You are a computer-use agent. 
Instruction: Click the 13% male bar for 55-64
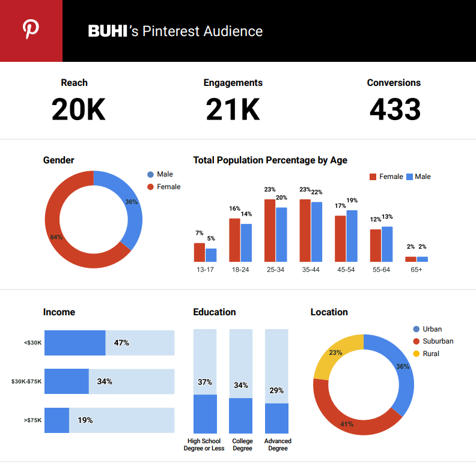(x=387, y=244)
